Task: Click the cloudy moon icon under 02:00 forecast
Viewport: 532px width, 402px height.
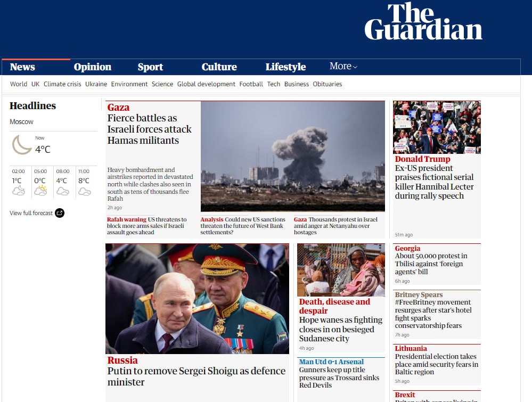Action: pos(19,191)
